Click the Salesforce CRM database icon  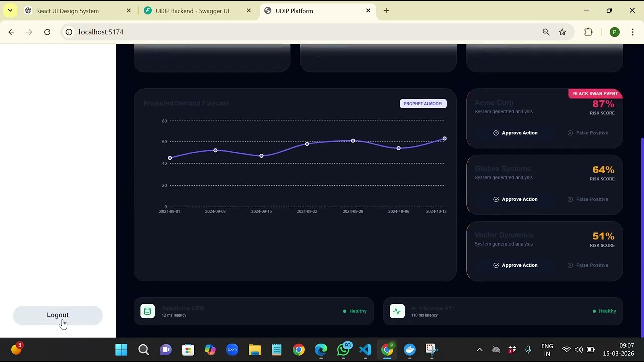147,311
